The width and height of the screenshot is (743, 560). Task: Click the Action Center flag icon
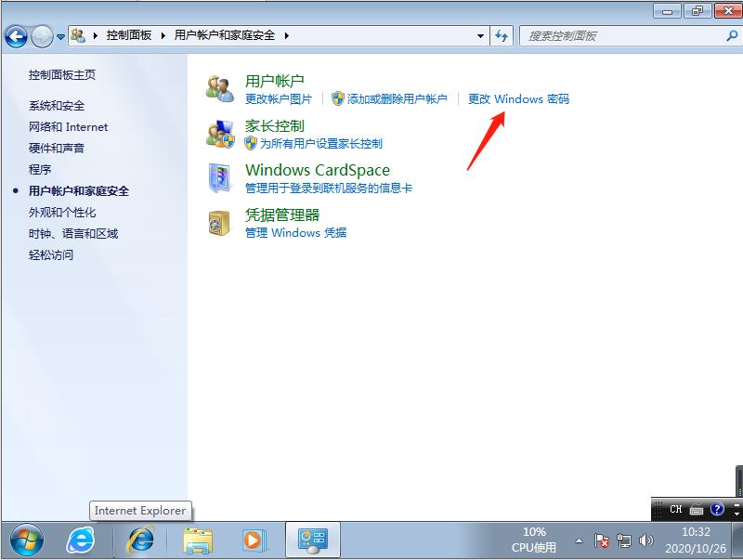[x=600, y=540]
